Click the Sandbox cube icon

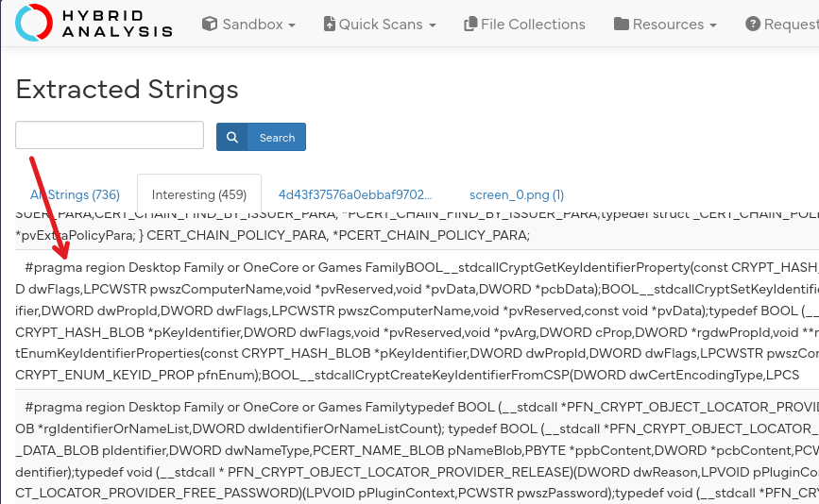coord(210,25)
